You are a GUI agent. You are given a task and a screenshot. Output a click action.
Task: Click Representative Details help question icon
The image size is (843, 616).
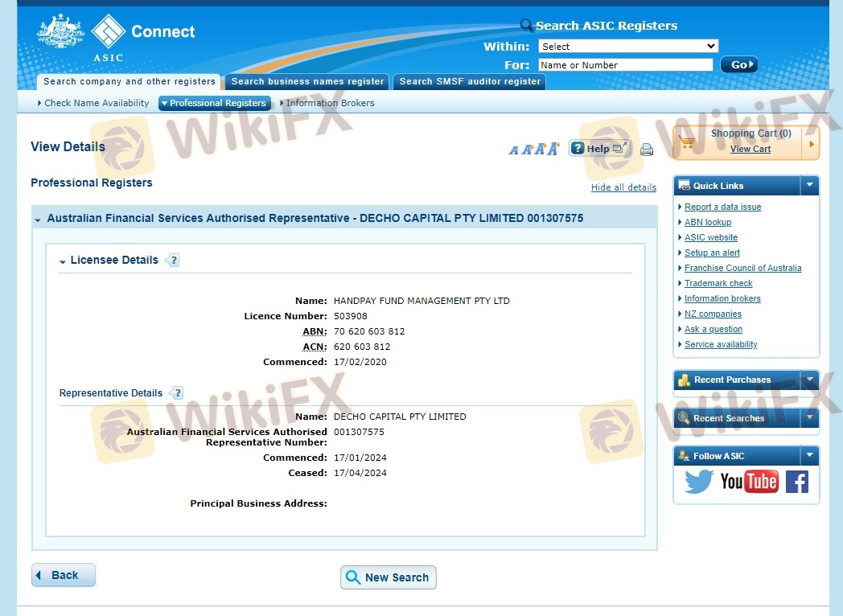tap(177, 393)
